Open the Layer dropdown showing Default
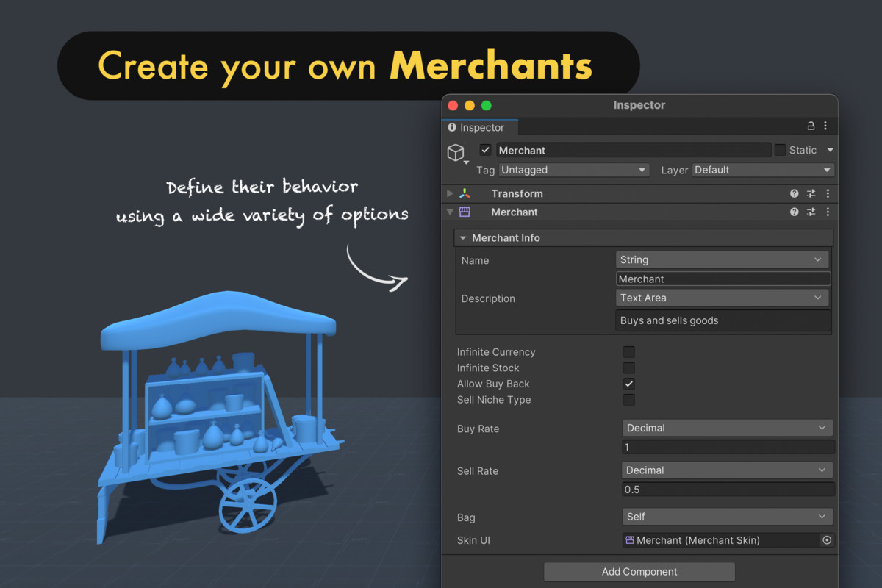Viewport: 882px width, 588px height. pyautogui.click(x=762, y=170)
